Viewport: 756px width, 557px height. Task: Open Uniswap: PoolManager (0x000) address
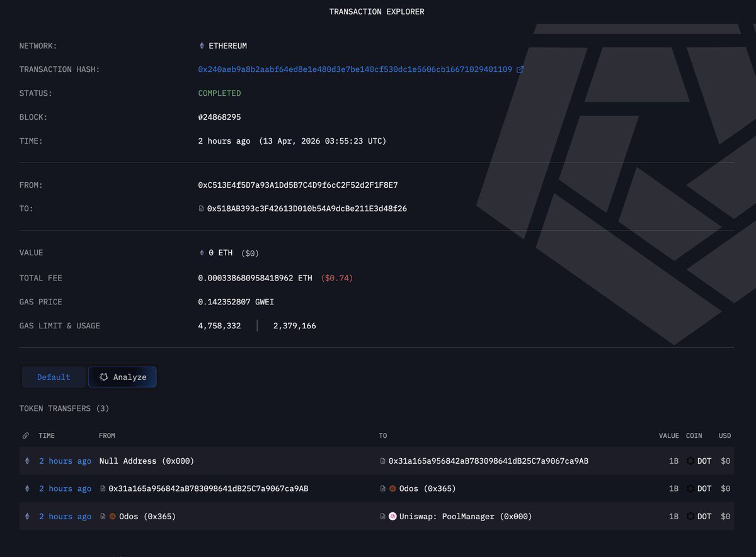pos(466,517)
